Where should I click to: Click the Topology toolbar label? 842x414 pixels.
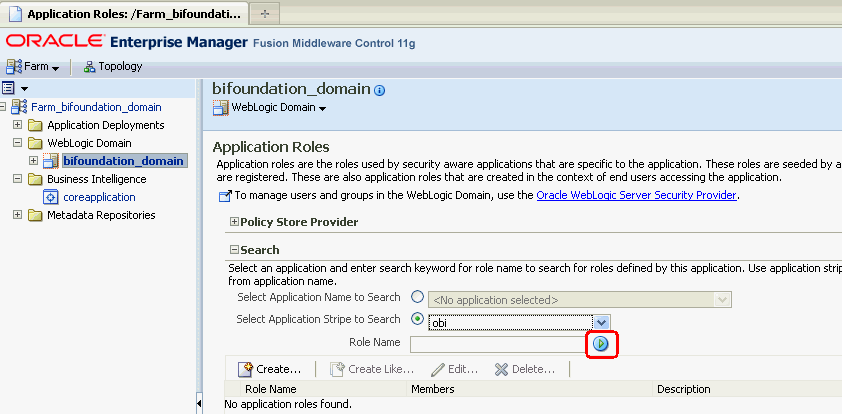pyautogui.click(x=120, y=67)
